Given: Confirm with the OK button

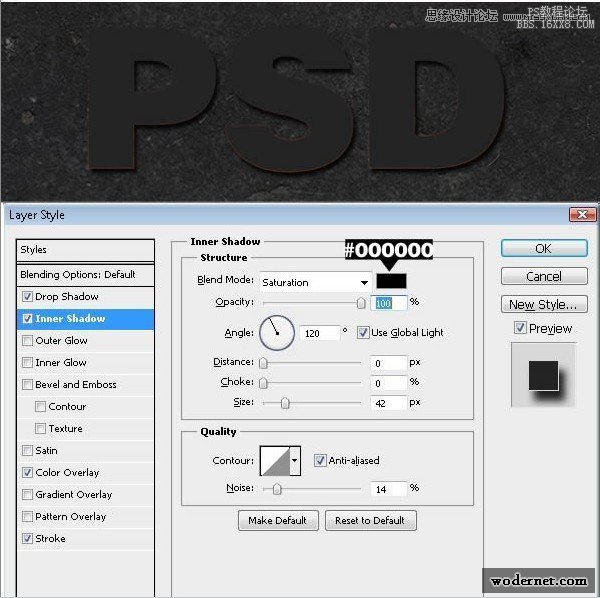Looking at the screenshot, I should click(x=544, y=249).
